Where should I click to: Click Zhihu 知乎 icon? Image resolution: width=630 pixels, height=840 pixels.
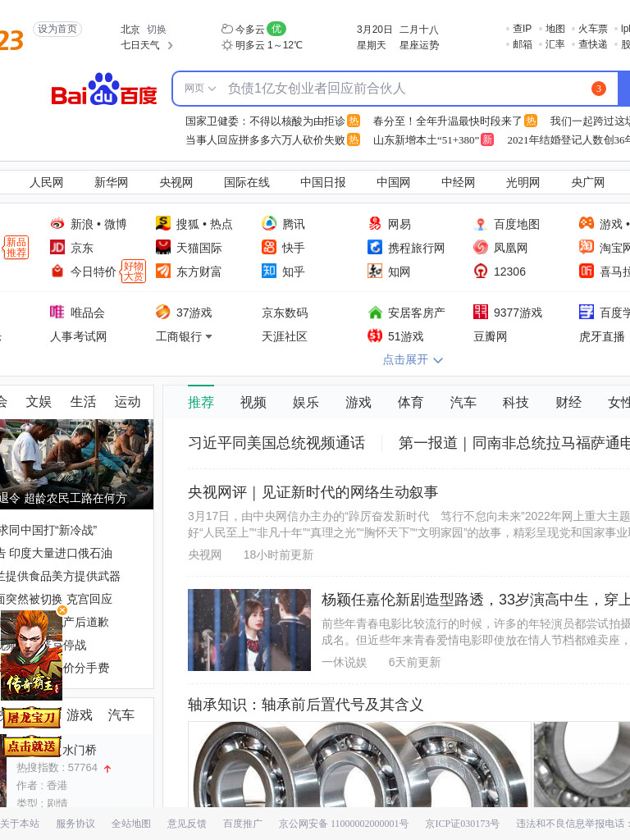(x=269, y=271)
